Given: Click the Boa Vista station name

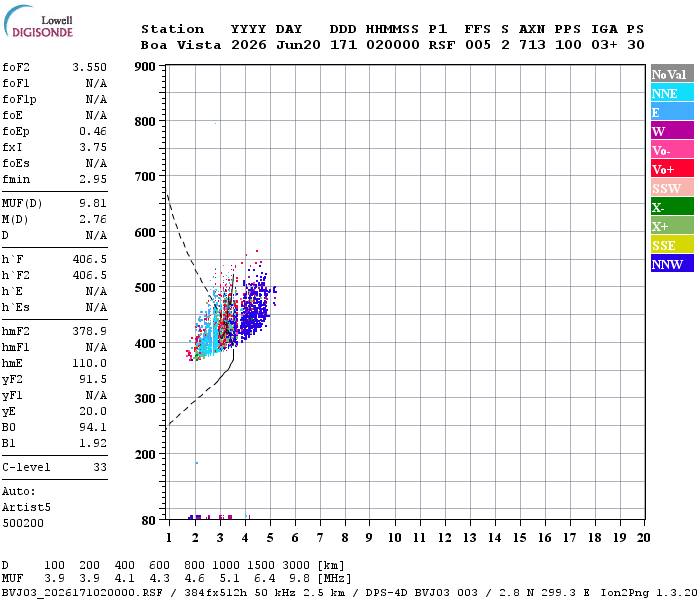Looking at the screenshot, I should click(x=181, y=45).
